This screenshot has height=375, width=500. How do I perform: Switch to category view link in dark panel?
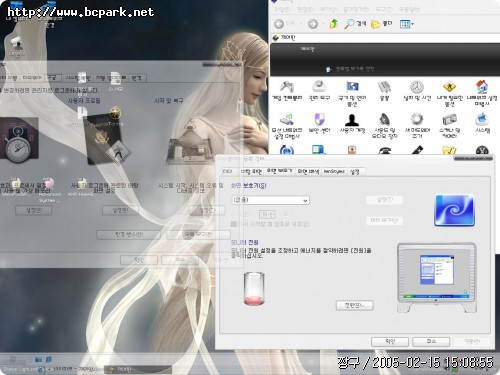click(350, 69)
